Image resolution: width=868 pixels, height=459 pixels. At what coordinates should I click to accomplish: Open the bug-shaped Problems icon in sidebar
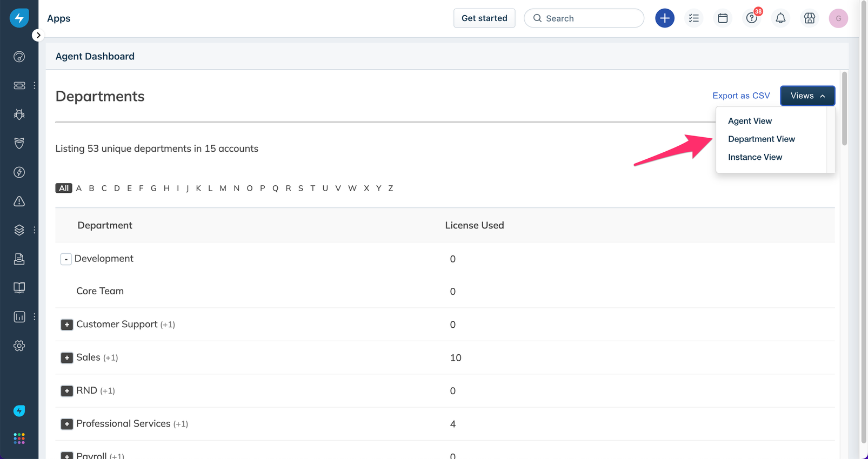point(19,114)
